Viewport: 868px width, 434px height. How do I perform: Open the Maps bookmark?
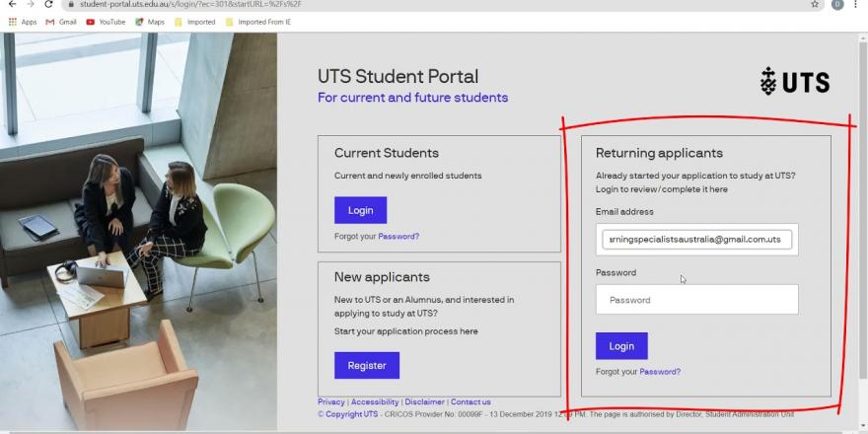pos(150,22)
